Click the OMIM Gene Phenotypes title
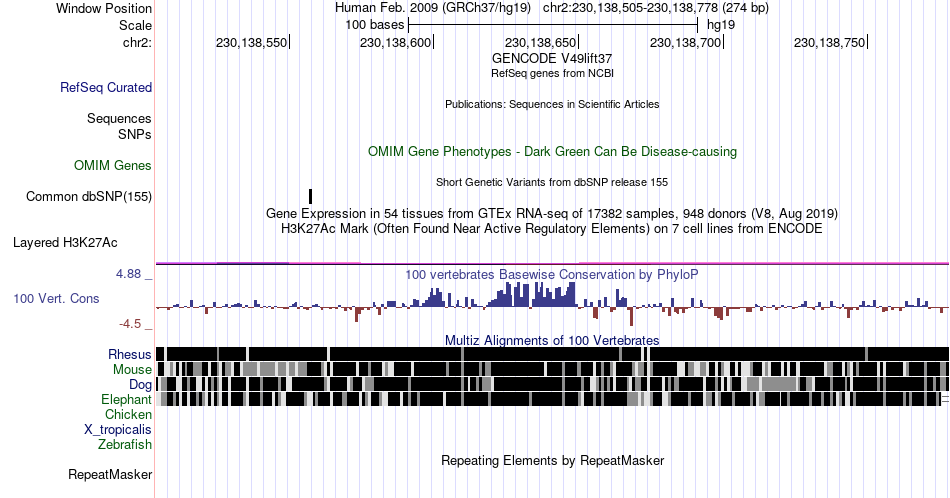950x498 pixels. (552, 151)
